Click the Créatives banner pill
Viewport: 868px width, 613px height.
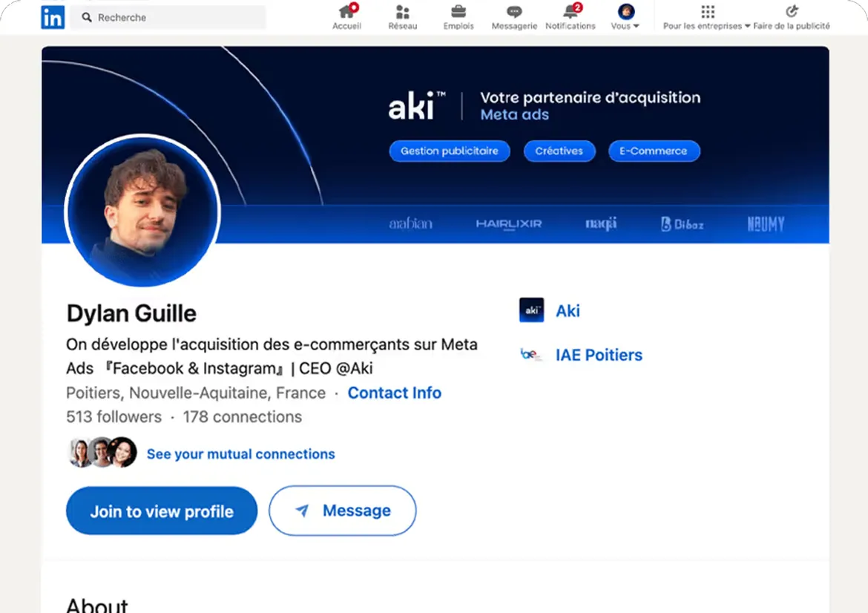tap(559, 151)
